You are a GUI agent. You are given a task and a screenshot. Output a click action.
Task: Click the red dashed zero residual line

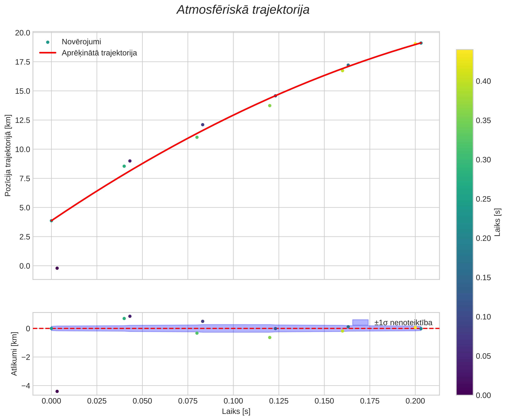tap(236, 328)
